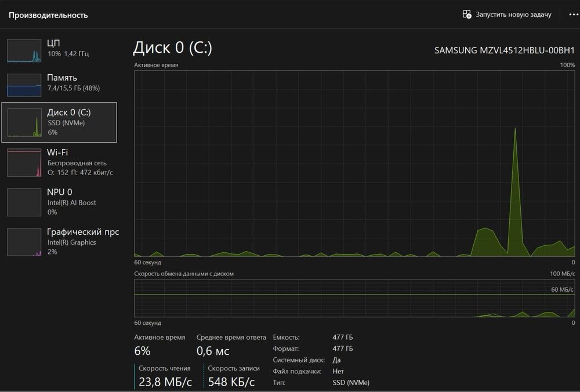580x392 pixels.
Task: Select the ЦП performance item
Action: (59, 50)
